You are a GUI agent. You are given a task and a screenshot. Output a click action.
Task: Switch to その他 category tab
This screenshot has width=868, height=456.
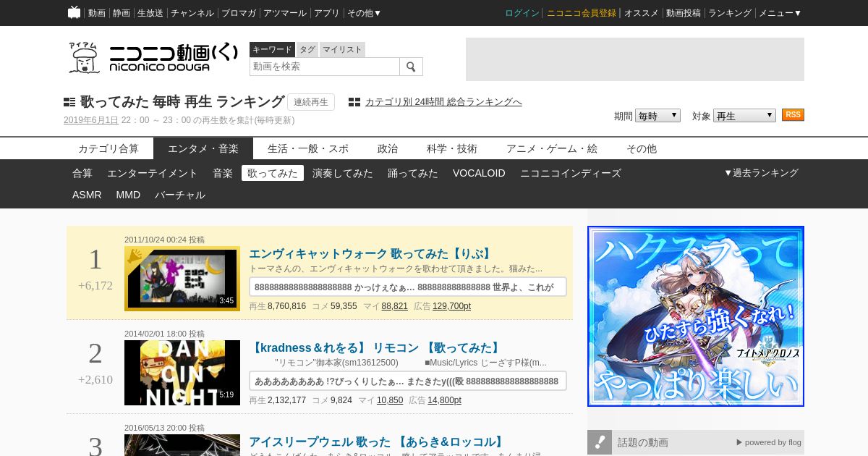(642, 148)
